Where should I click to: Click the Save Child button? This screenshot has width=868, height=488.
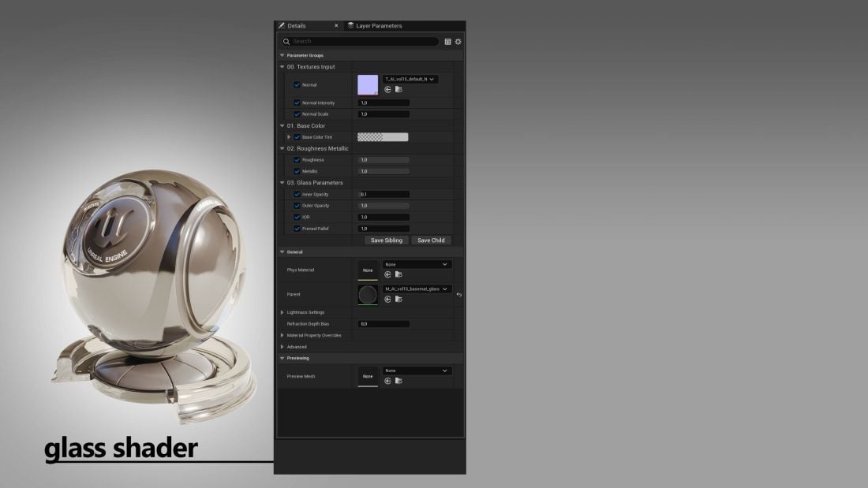point(431,240)
